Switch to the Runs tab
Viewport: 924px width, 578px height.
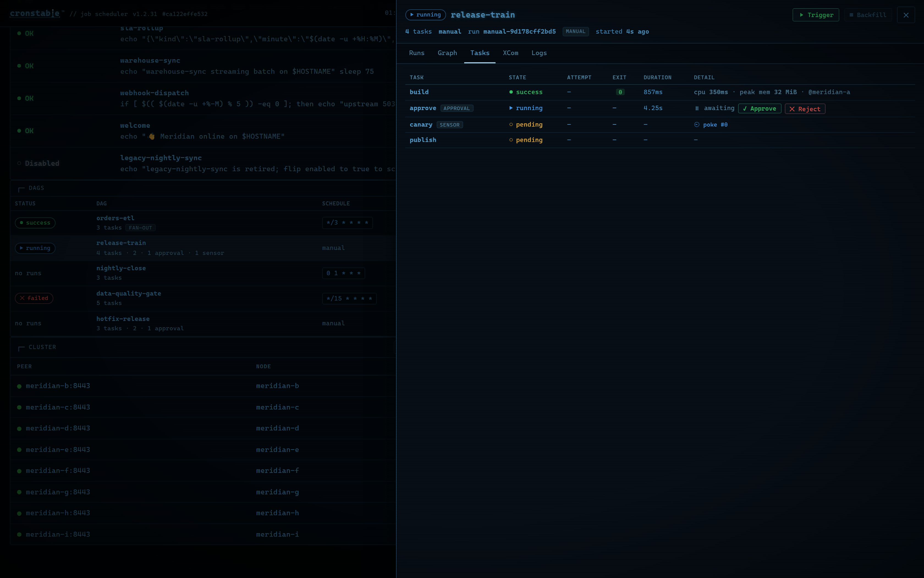[x=417, y=53]
